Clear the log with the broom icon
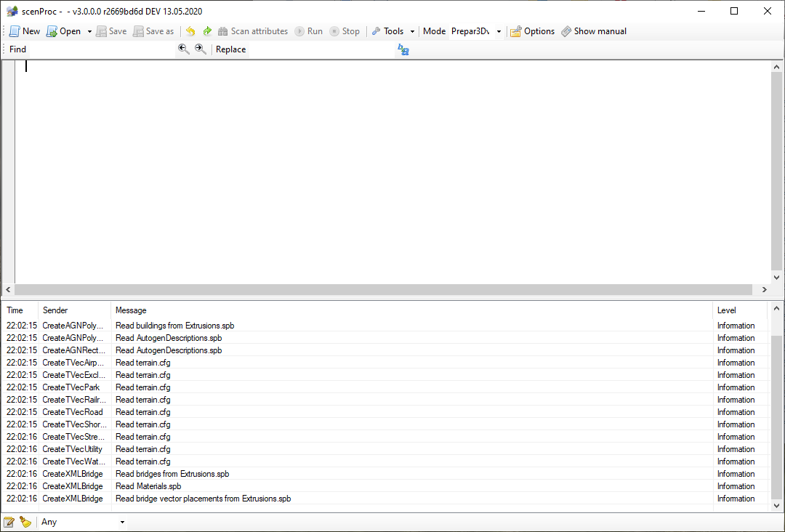This screenshot has width=785, height=532. (25, 522)
